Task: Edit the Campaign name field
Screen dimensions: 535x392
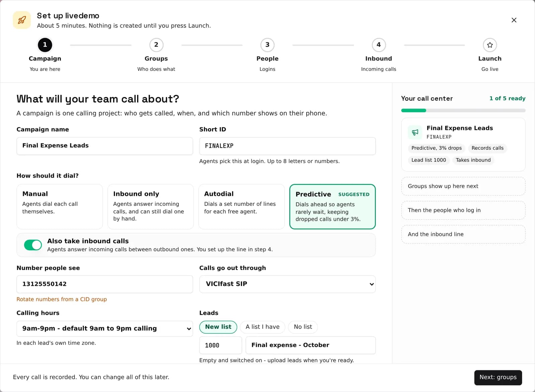Action: click(105, 146)
